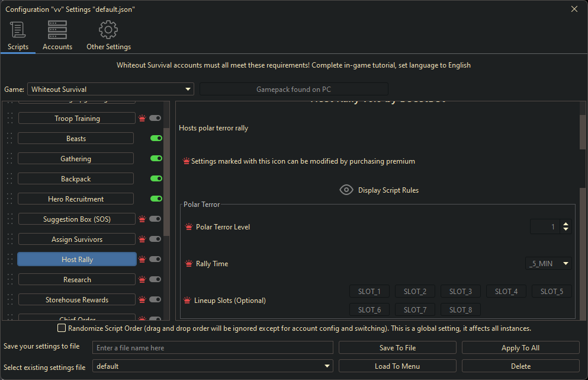The image size is (588, 380).
Task: Select the Beasts script
Action: click(x=76, y=139)
